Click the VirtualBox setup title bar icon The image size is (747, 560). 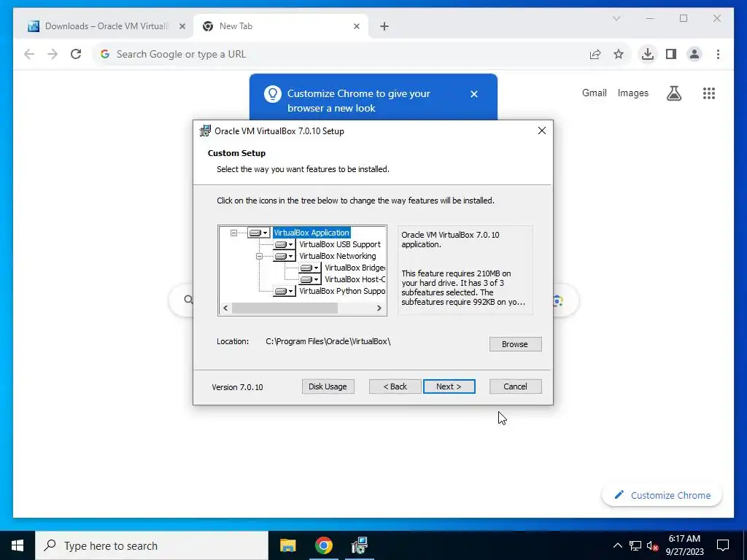(x=205, y=131)
